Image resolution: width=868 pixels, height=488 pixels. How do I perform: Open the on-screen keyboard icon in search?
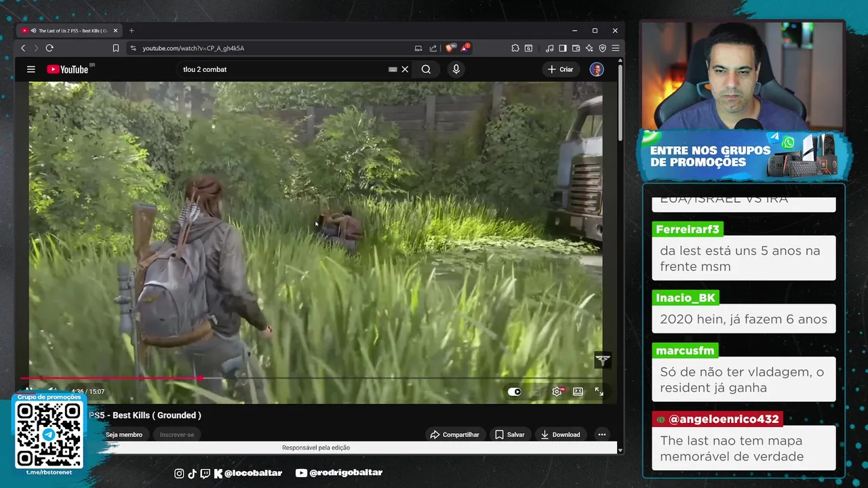pos(393,69)
